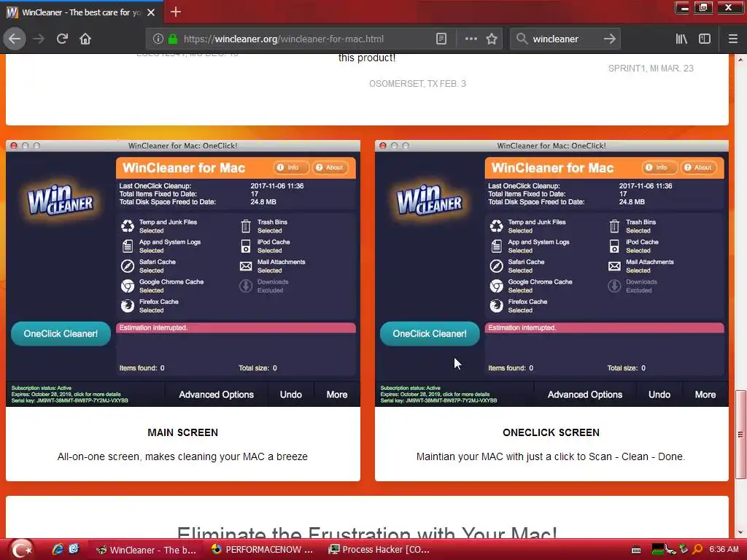Image resolution: width=747 pixels, height=560 pixels.
Task: Click the 6:36 AM system clock
Action: [724, 549]
